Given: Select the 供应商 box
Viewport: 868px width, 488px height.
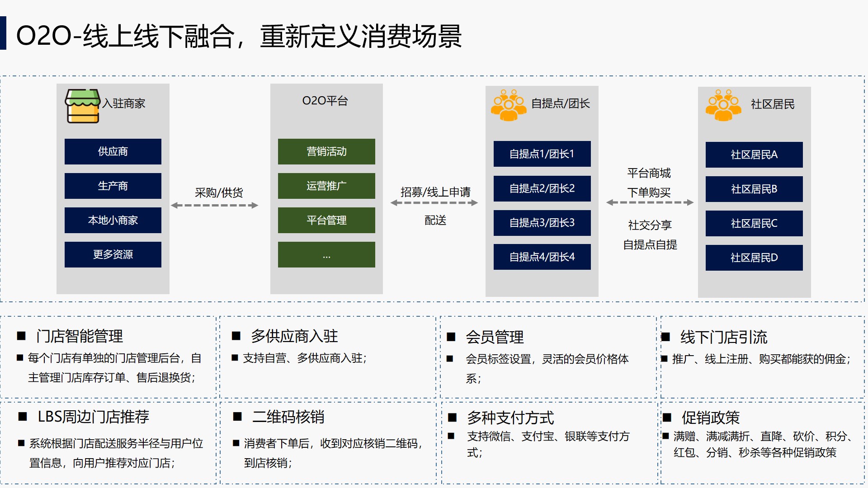Looking at the screenshot, I should click(113, 151).
